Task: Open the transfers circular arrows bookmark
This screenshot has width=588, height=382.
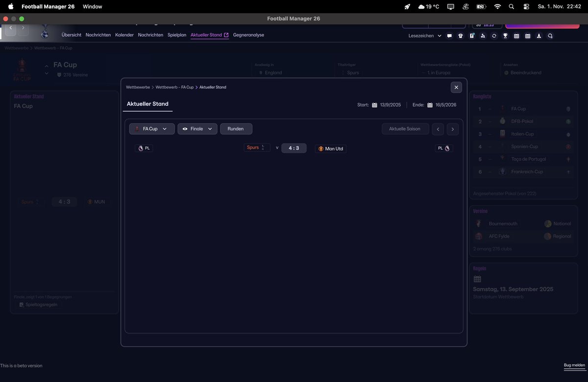Action: point(494,36)
